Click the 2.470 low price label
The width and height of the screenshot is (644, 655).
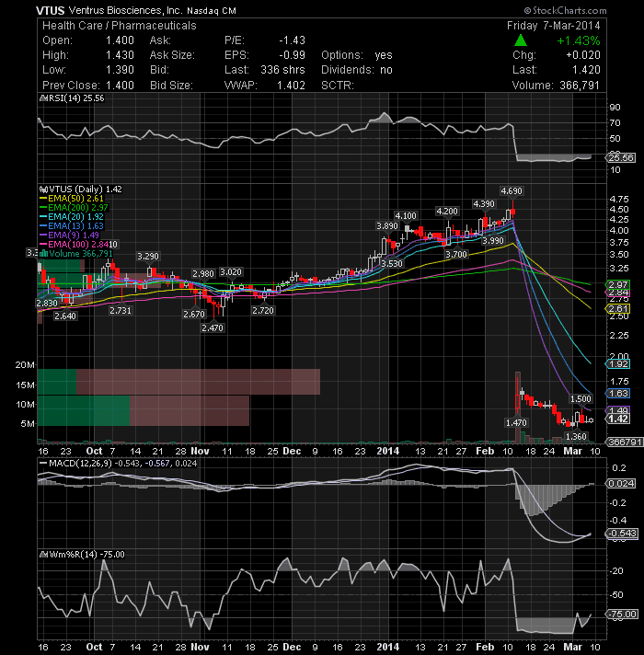pos(213,327)
